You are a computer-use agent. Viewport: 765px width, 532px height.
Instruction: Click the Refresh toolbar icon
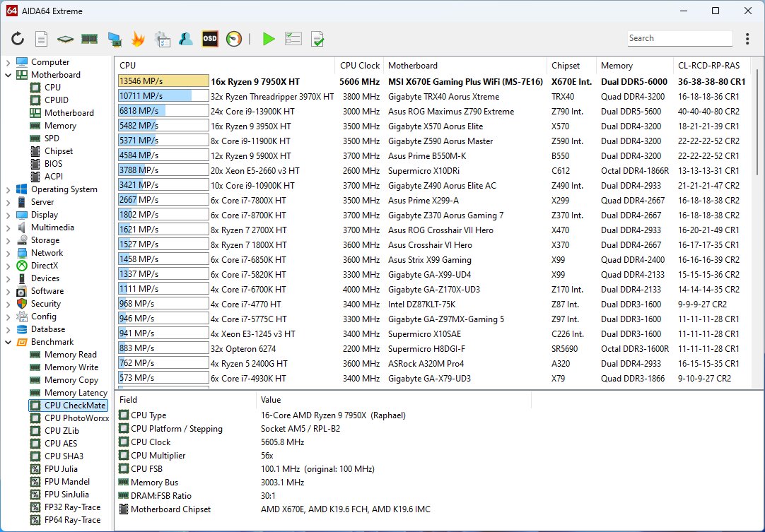(18, 39)
